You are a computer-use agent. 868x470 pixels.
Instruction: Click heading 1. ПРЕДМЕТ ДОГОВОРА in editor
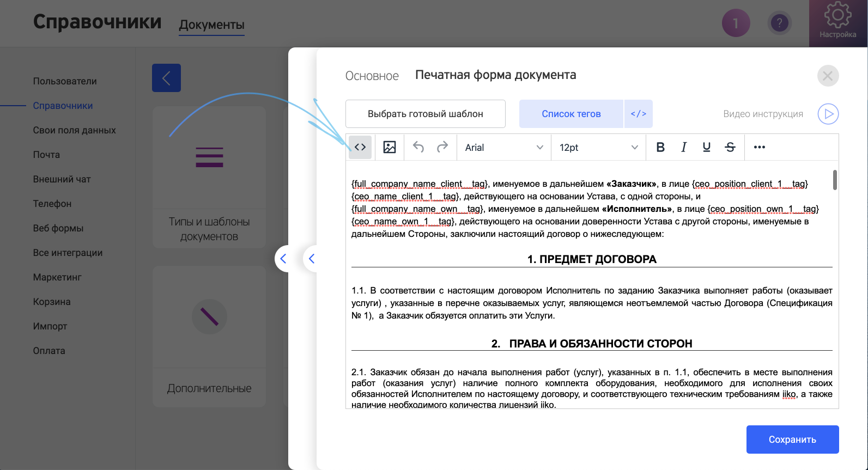coord(592,259)
